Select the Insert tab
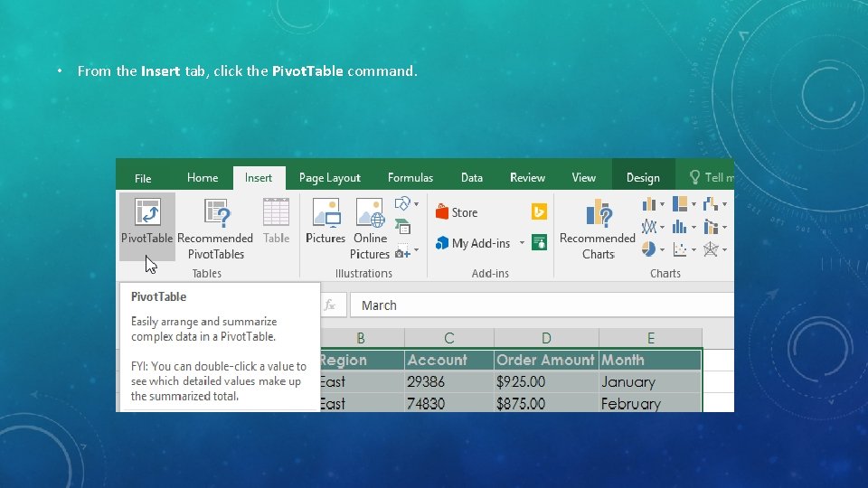 [x=259, y=178]
